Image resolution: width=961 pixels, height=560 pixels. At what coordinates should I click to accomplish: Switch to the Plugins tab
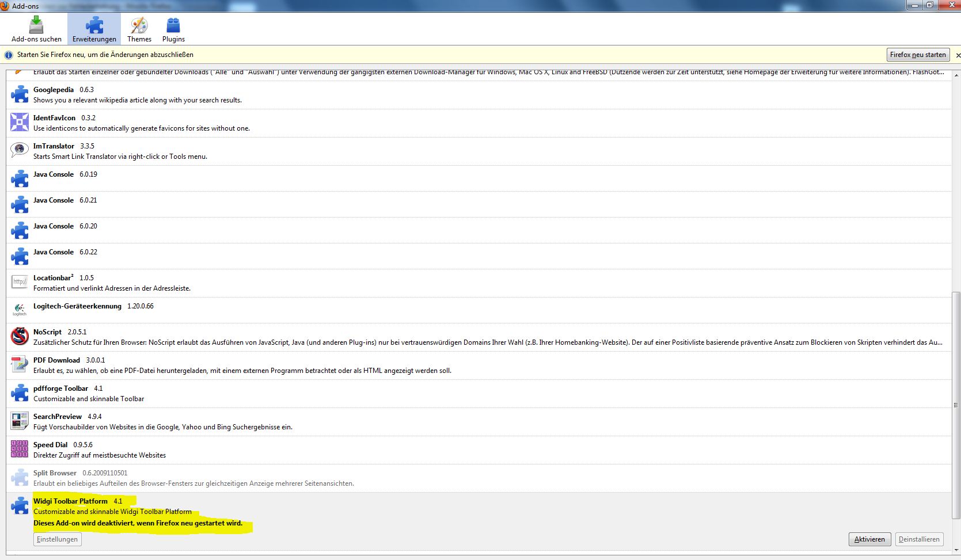tap(173, 29)
